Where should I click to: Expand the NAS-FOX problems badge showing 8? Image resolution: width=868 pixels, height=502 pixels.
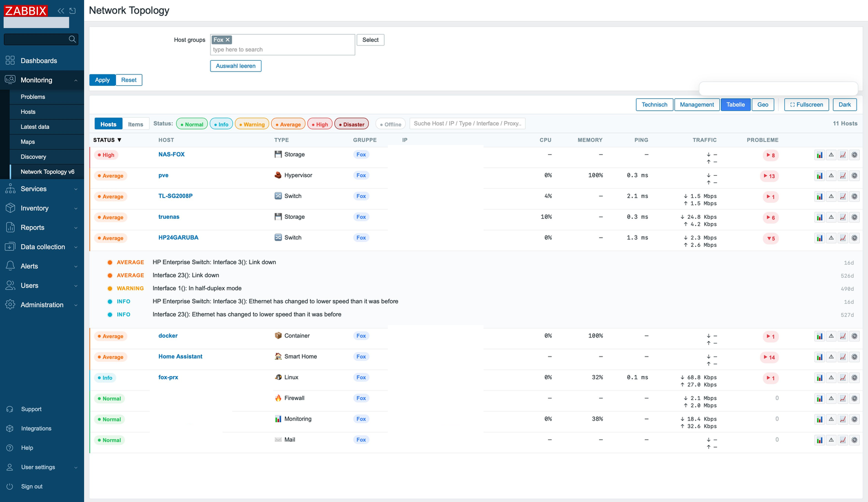pyautogui.click(x=770, y=155)
